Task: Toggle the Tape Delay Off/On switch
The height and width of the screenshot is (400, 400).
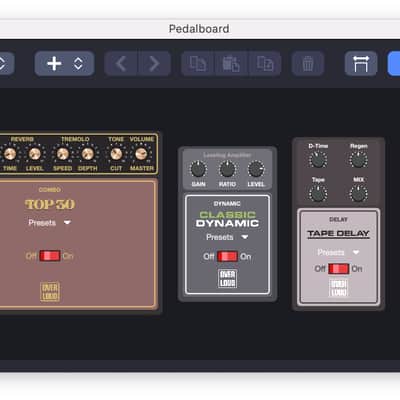Action: pos(339,268)
